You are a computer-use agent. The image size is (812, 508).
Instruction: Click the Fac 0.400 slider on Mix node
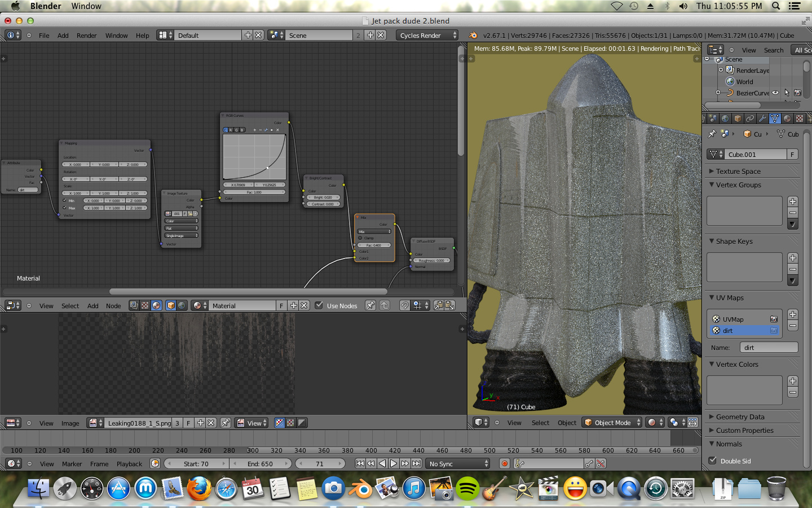coord(374,245)
